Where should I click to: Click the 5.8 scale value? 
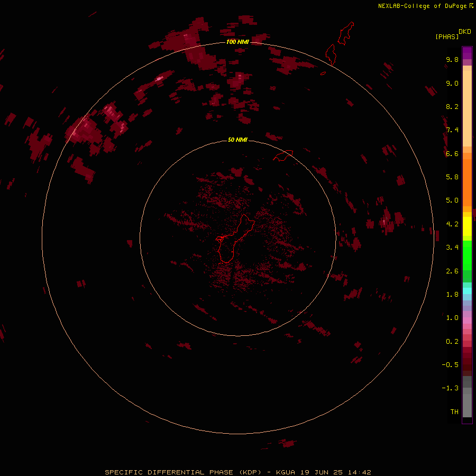click(x=452, y=177)
